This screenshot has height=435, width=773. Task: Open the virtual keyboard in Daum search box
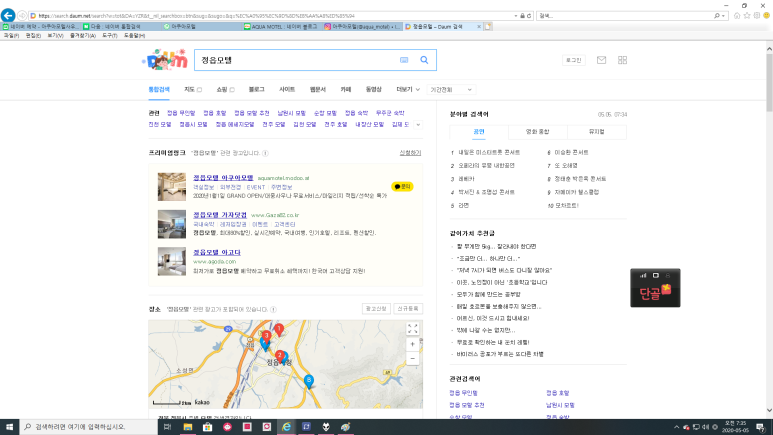click(x=404, y=60)
